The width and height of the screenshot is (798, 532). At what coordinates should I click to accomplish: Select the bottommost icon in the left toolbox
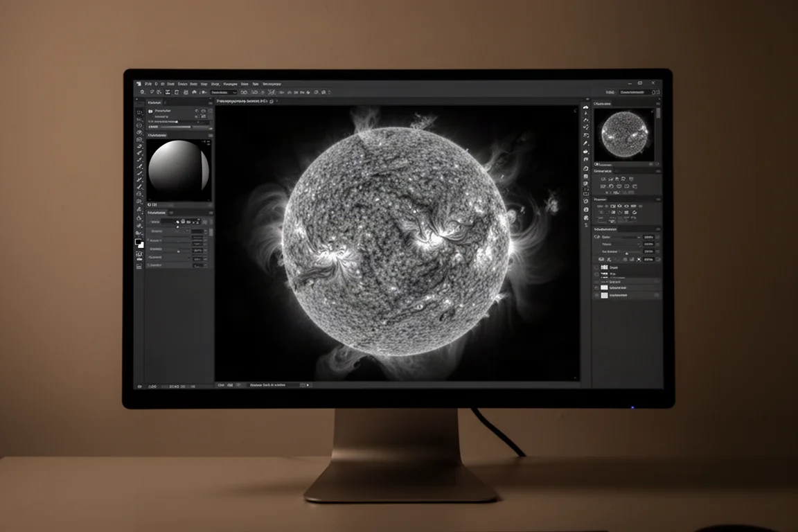tap(139, 266)
